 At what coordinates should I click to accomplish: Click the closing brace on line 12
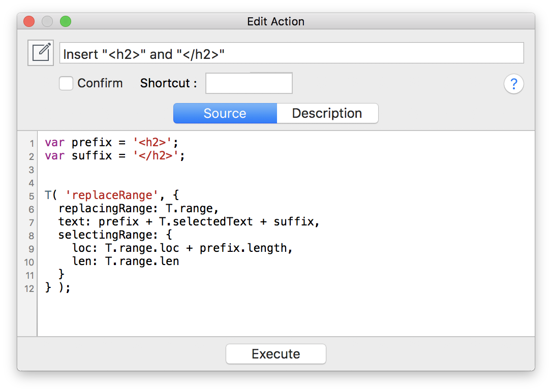(47, 287)
